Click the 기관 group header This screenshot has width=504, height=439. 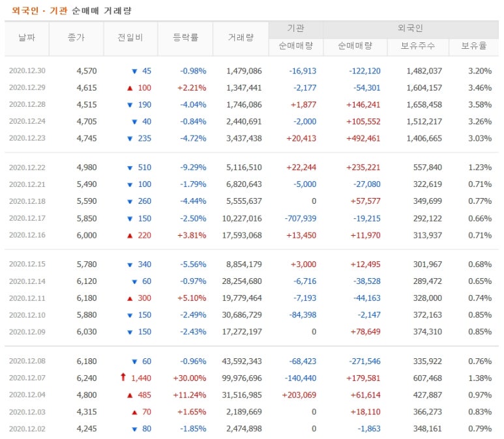click(x=296, y=29)
